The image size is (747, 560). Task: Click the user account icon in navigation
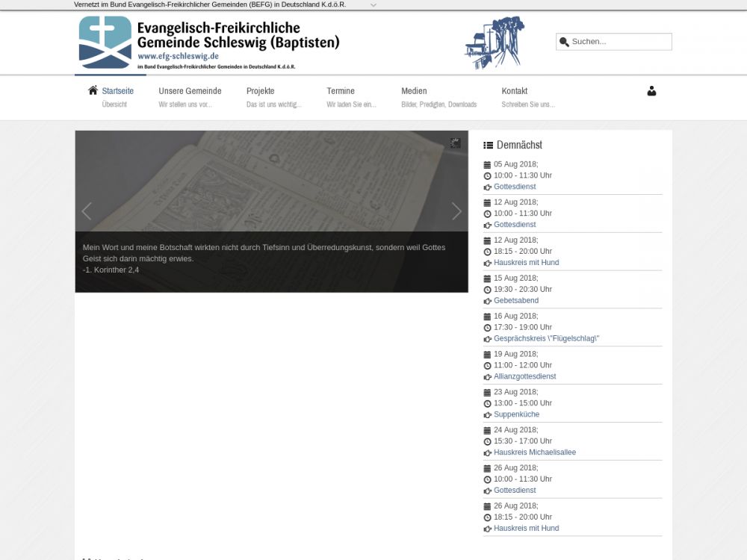coord(651,91)
